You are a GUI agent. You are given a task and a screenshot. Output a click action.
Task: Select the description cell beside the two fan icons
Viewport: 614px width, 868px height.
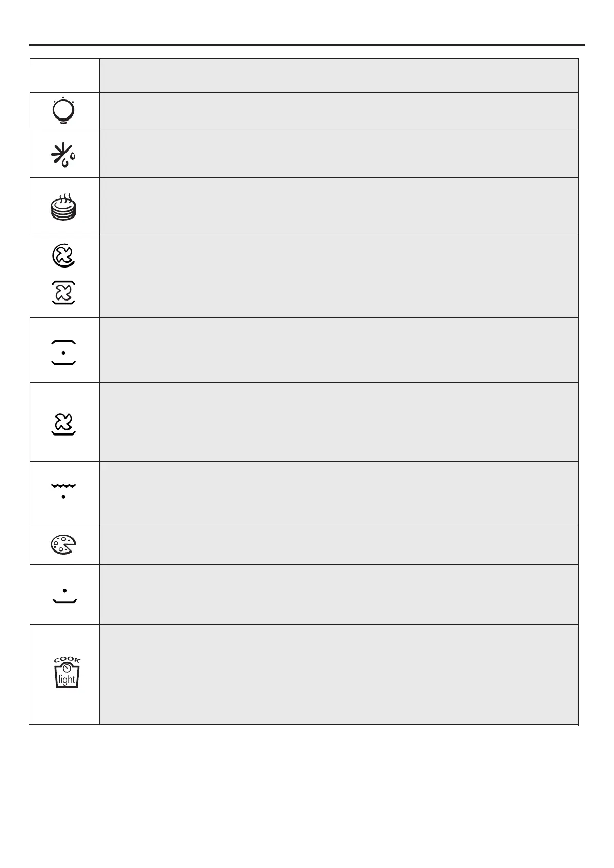(x=339, y=275)
